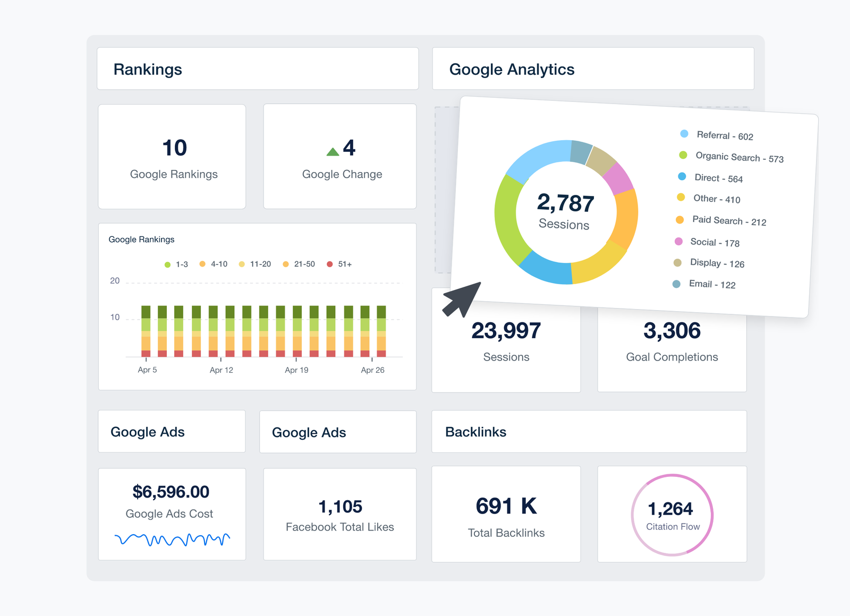Click the Display - 126 legend entry

[709, 263]
